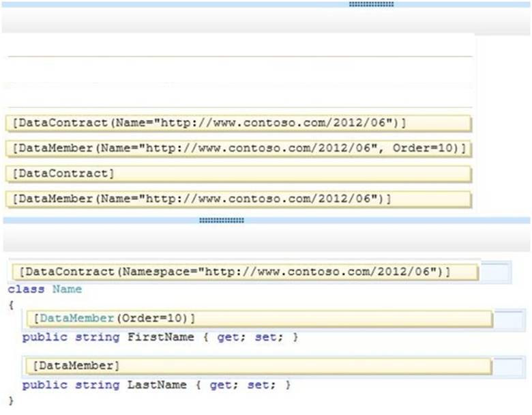Click 'get' accessor on the FirstName line

point(228,337)
